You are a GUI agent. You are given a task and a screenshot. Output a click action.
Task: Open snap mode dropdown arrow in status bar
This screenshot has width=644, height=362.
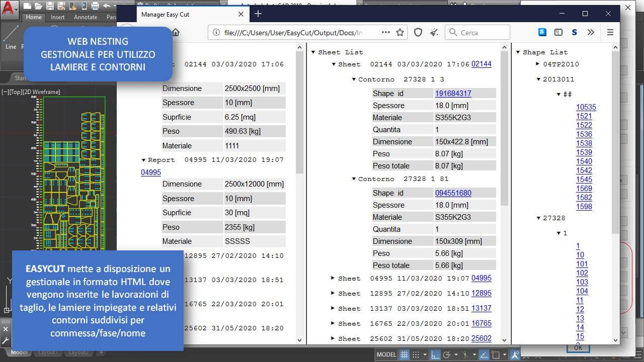click(425, 355)
